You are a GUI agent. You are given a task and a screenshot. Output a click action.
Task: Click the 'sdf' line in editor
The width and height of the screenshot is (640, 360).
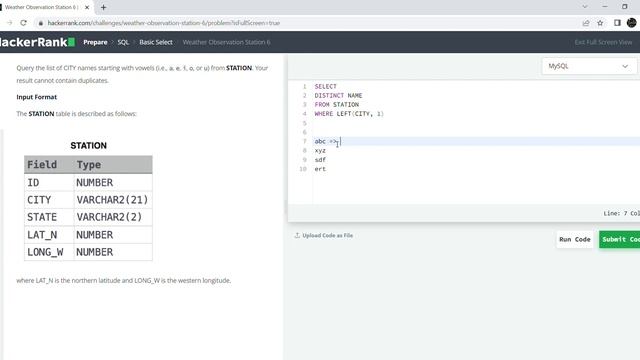[320, 160]
